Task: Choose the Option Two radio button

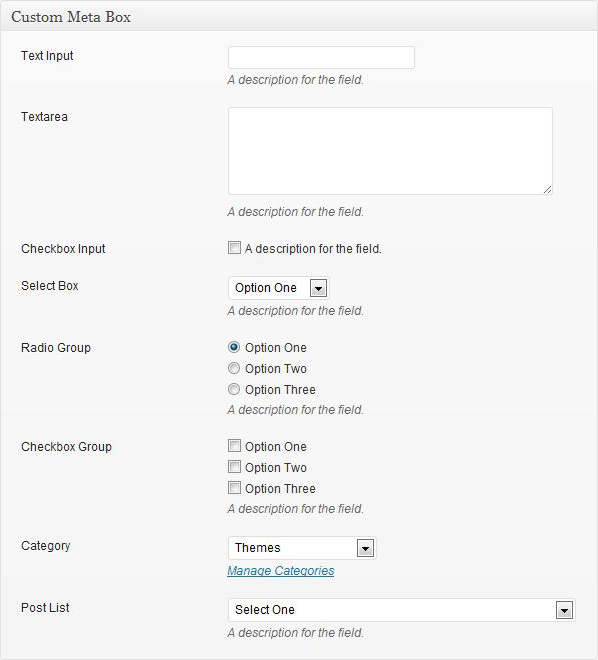Action: [x=234, y=368]
